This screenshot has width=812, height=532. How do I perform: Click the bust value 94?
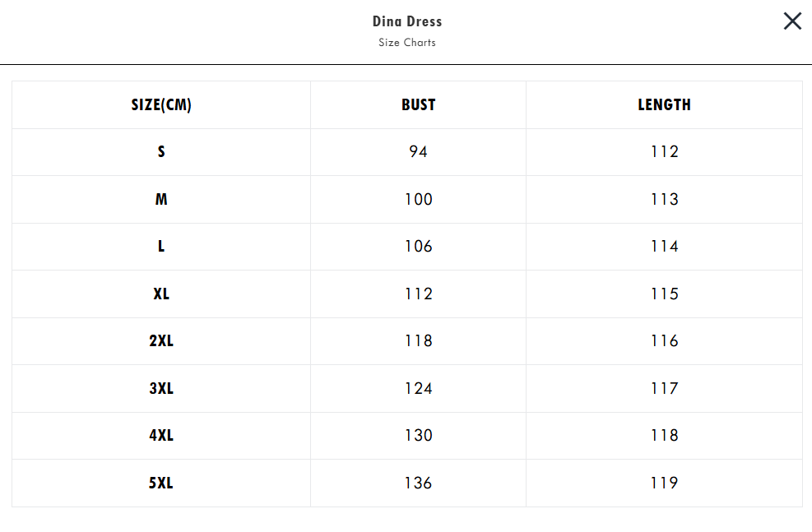(x=419, y=151)
